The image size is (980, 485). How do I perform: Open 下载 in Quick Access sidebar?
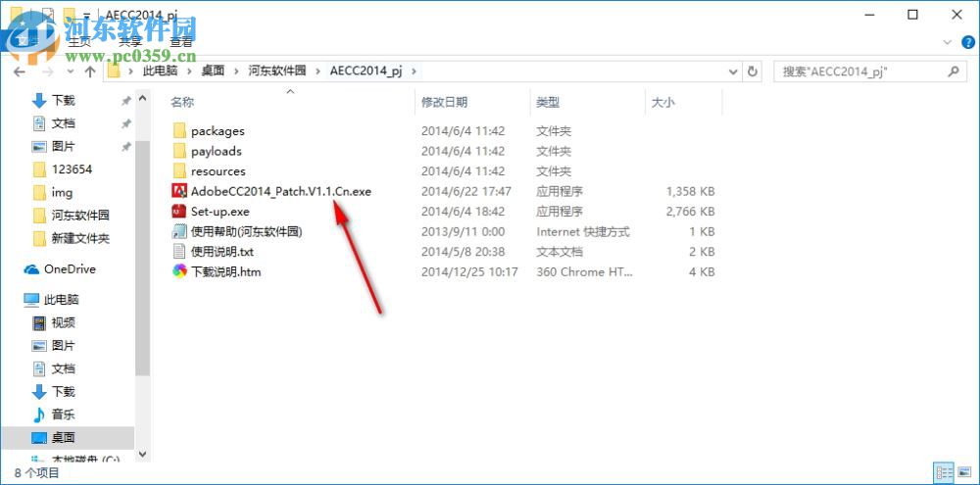pos(63,100)
